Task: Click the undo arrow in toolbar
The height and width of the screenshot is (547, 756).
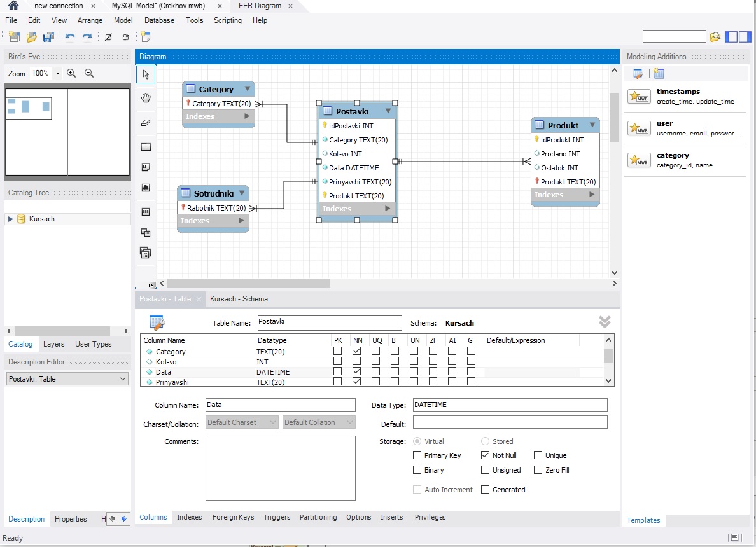Action: point(70,37)
